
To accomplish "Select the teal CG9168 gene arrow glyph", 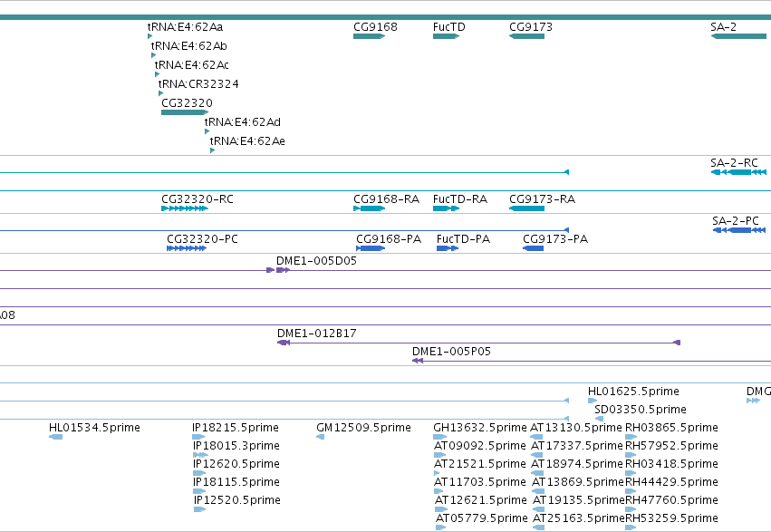I will tap(370, 36).
